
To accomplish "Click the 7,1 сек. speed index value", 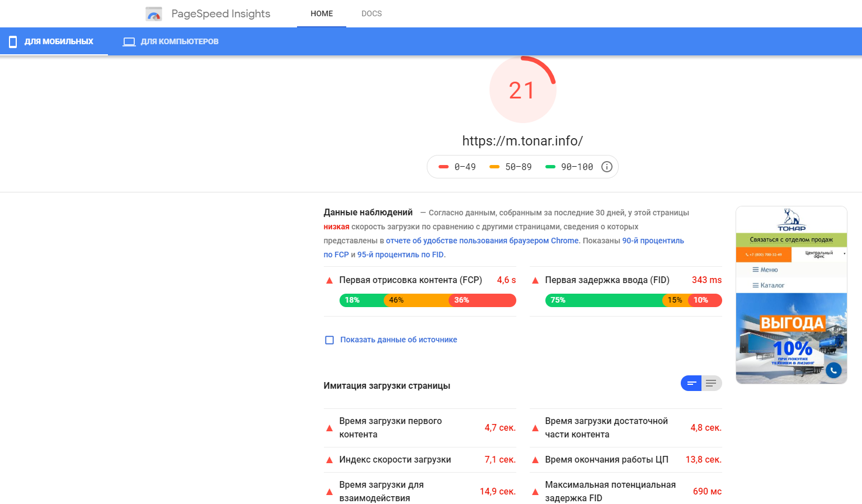I will click(x=500, y=460).
